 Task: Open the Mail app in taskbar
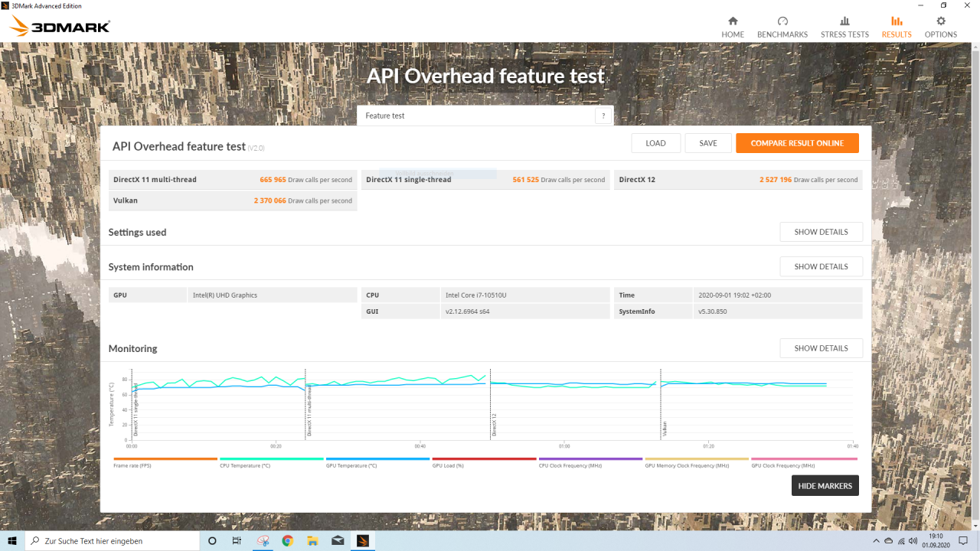click(x=338, y=540)
